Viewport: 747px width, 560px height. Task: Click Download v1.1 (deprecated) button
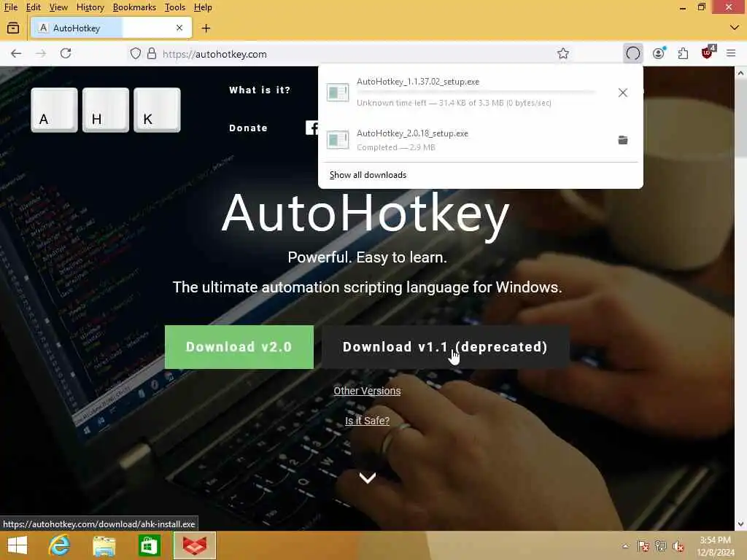[446, 346]
